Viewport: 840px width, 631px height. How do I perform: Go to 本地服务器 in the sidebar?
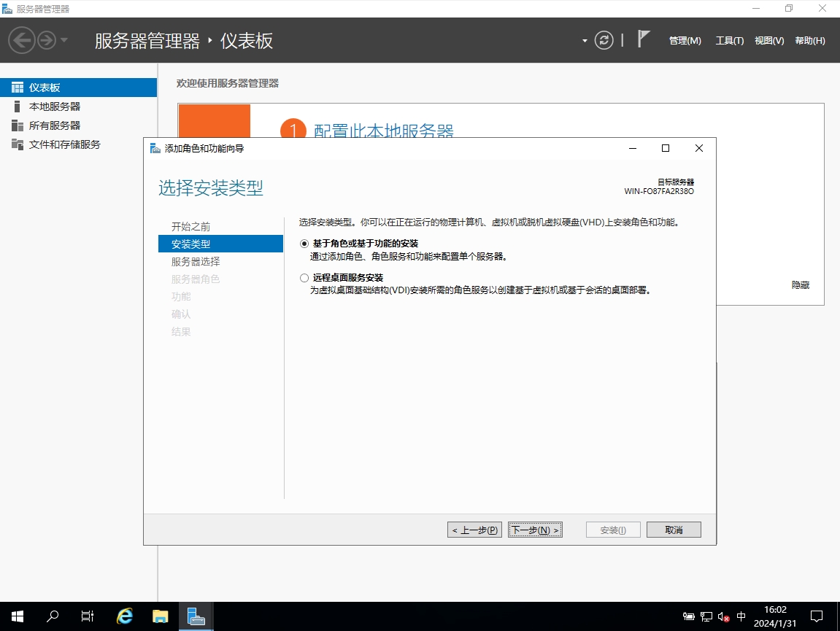tap(55, 107)
